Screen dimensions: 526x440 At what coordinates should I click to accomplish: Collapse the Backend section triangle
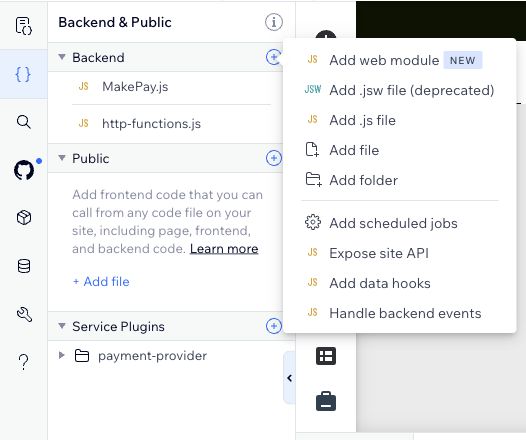click(x=62, y=57)
